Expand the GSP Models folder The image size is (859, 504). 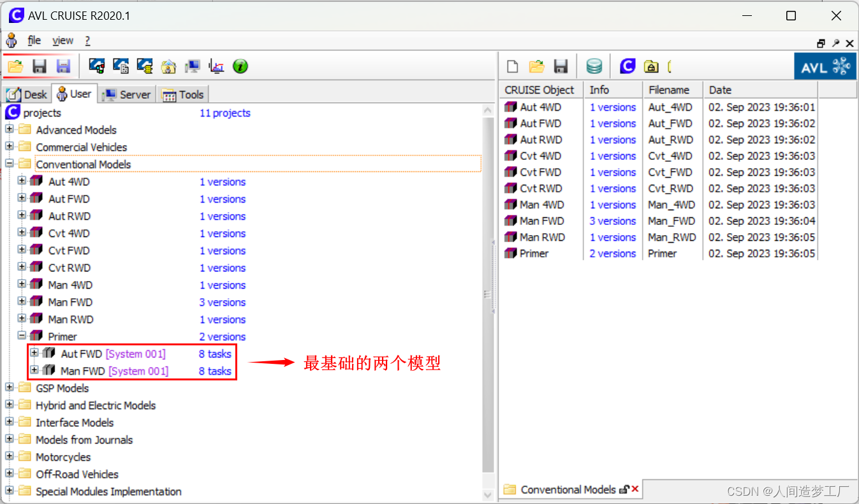pos(10,387)
